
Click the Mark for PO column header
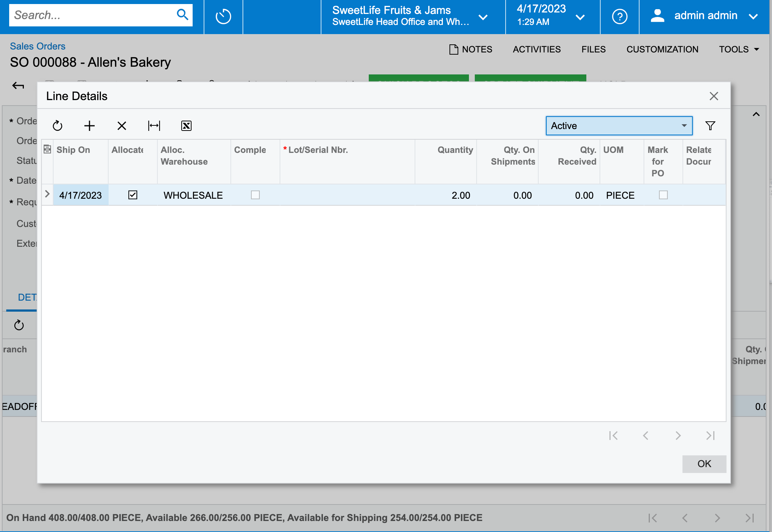coord(663,161)
